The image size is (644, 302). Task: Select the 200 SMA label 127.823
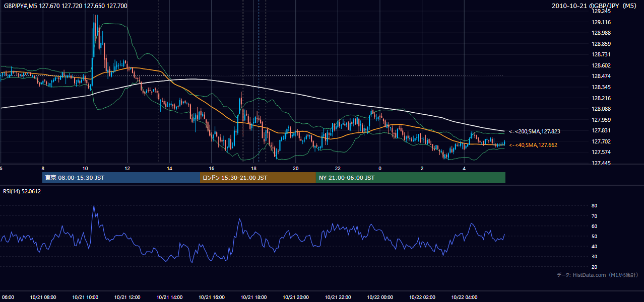click(x=535, y=131)
